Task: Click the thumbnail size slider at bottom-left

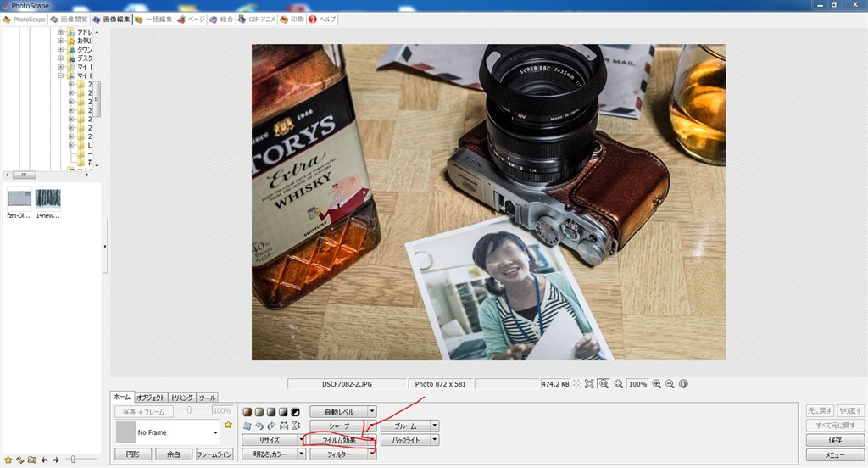Action: click(x=73, y=459)
